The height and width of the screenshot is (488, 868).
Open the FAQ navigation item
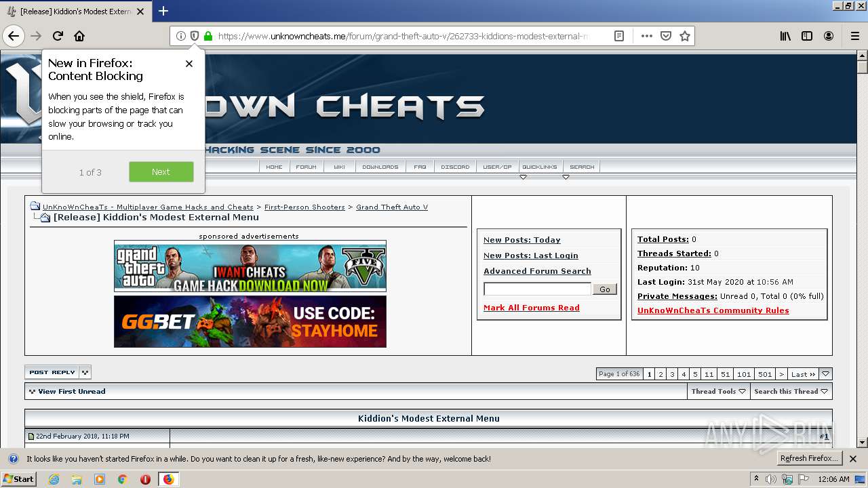click(x=420, y=167)
